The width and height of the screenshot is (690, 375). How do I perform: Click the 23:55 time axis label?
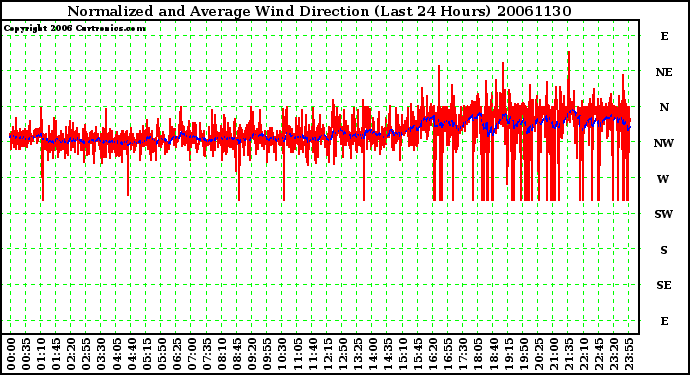pos(629,354)
